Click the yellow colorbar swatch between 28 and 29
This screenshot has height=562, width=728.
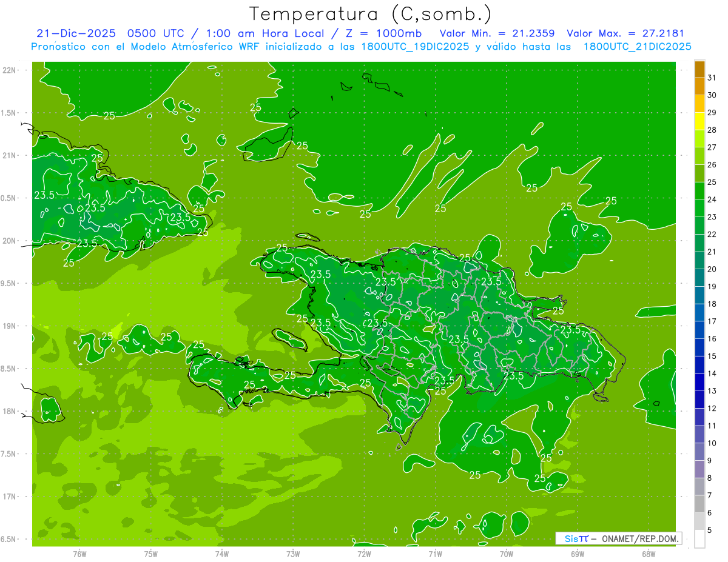[699, 121]
